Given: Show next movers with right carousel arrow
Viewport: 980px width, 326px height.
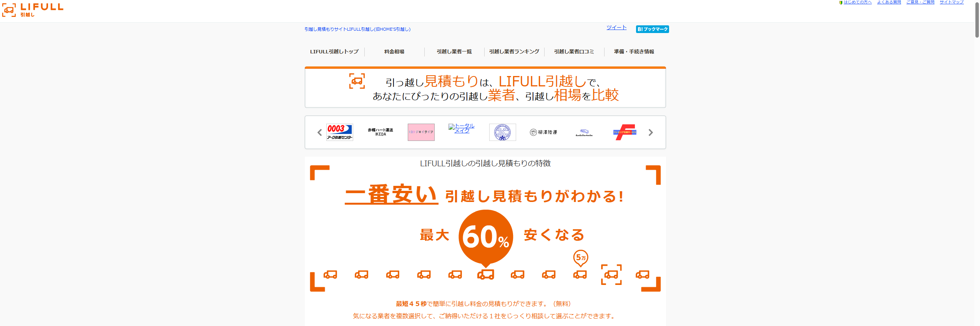Looking at the screenshot, I should pos(651,132).
